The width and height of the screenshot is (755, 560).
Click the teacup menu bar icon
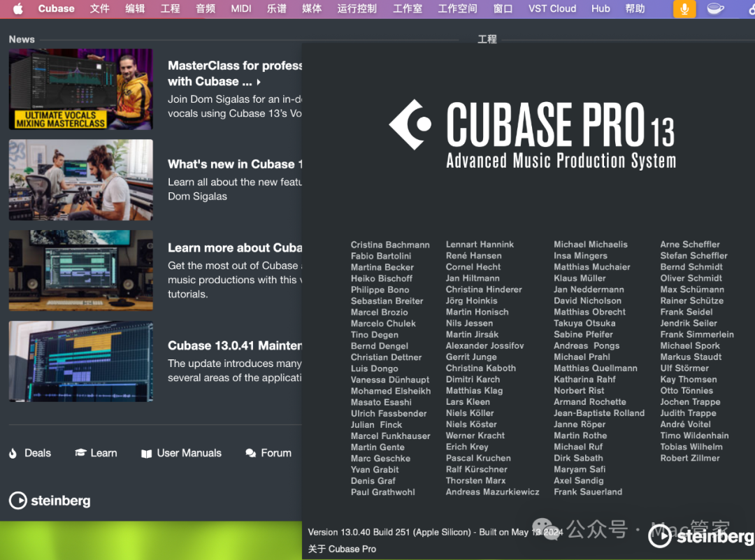pos(716,8)
